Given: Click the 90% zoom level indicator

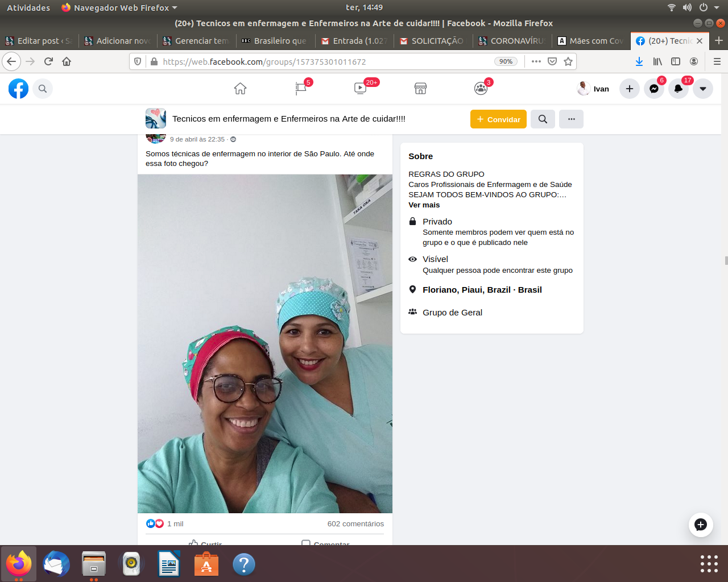Looking at the screenshot, I should point(505,61).
